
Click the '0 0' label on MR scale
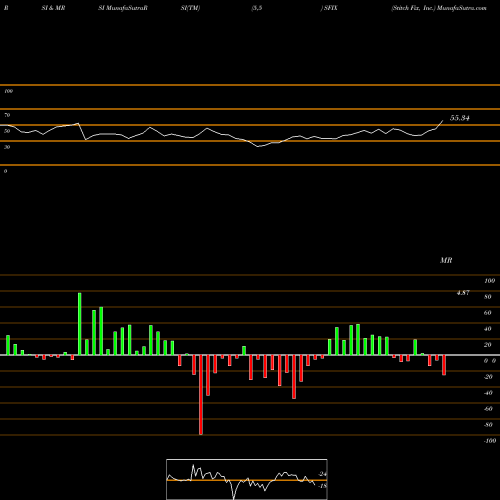pyautogui.click(x=490, y=361)
